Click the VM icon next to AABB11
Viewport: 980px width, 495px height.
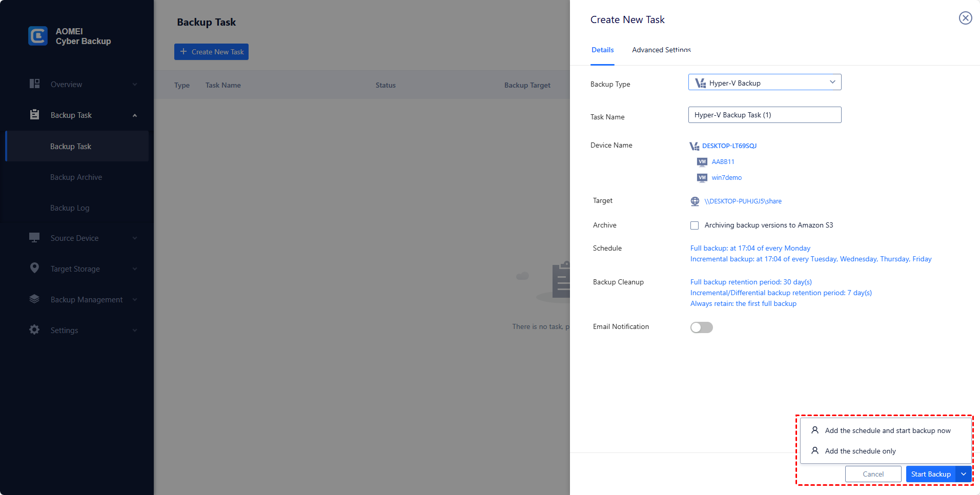coord(702,162)
